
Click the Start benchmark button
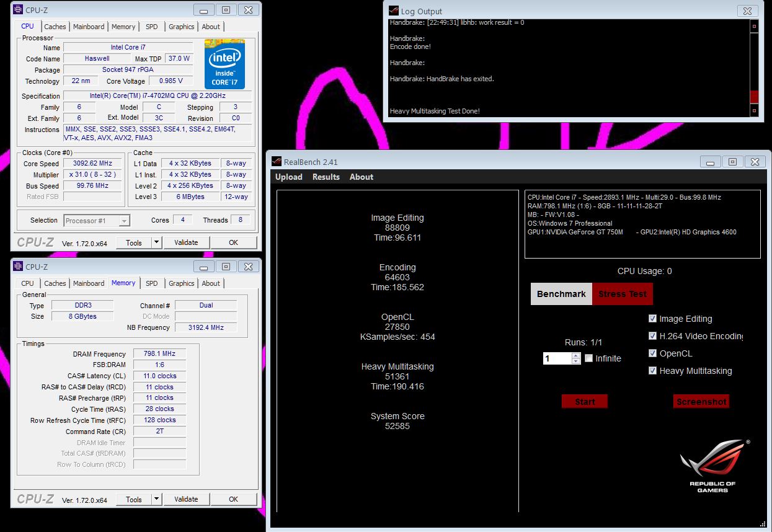click(585, 401)
